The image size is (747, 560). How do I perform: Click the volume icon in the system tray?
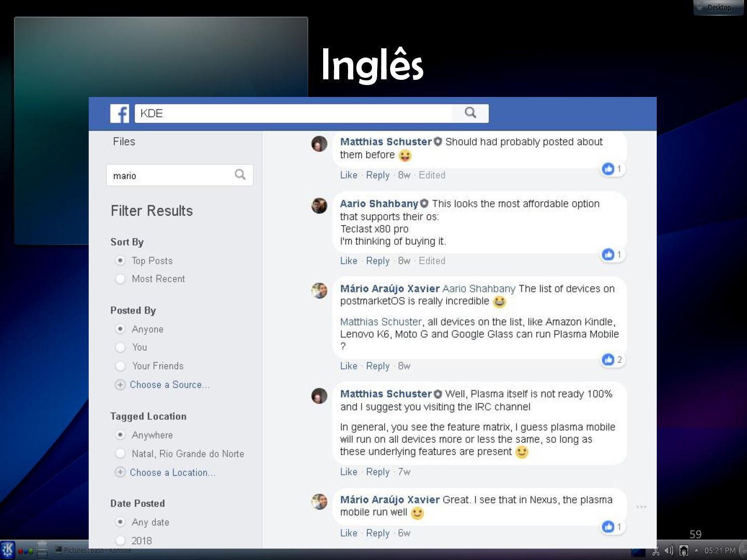pos(669,550)
